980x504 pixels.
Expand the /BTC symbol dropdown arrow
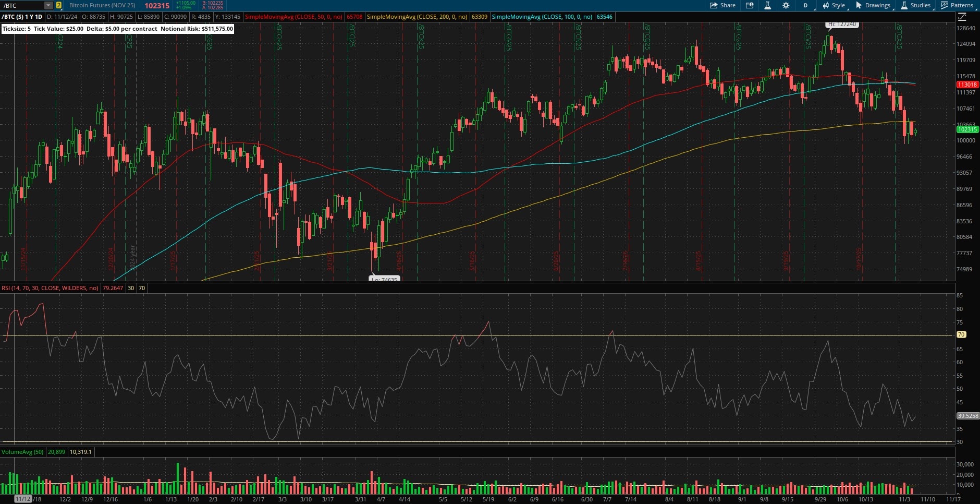coord(48,5)
